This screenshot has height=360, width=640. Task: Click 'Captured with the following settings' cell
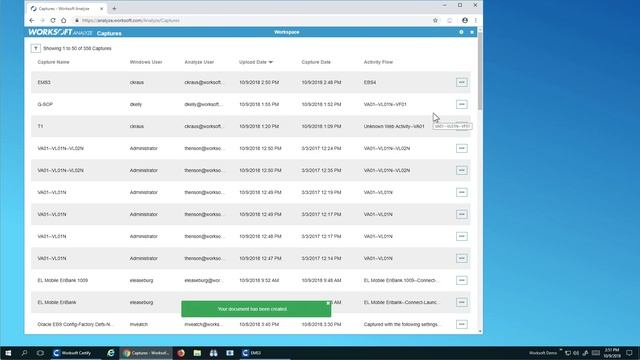click(x=402, y=324)
